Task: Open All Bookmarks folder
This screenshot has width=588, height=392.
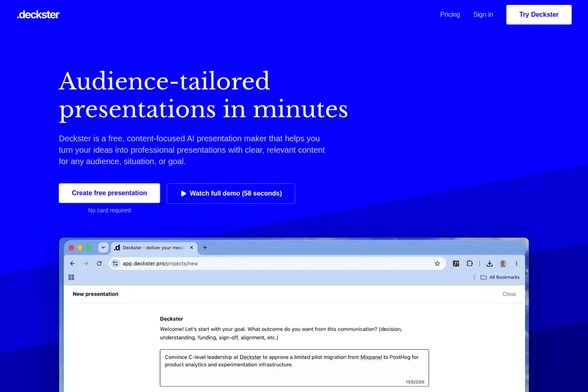Action: pos(500,277)
